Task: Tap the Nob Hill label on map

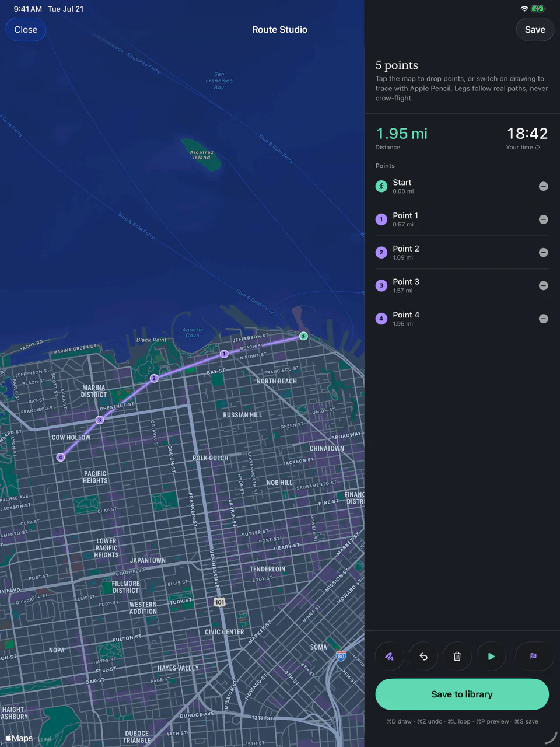Action: pos(279,483)
